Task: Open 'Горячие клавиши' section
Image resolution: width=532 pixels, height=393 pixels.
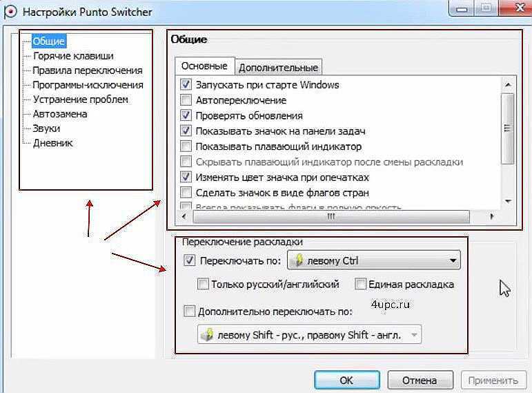Action: pyautogui.click(x=73, y=56)
